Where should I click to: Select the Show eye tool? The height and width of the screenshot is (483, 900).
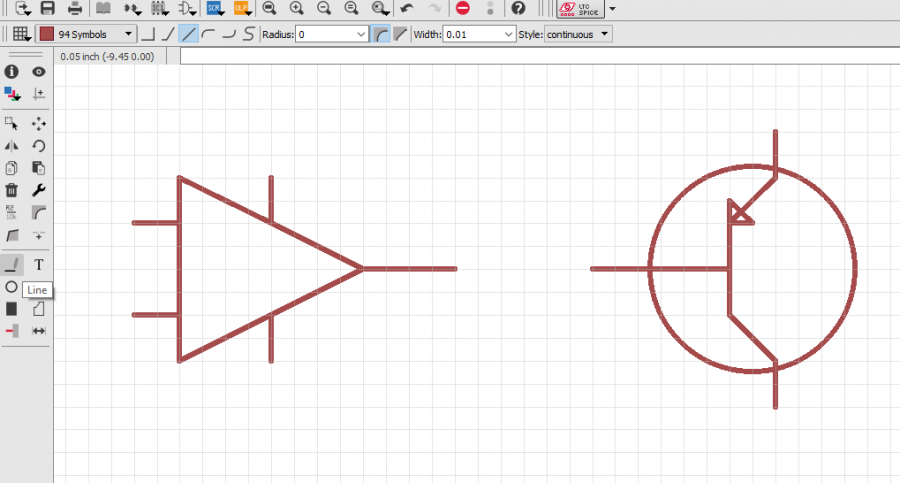(38, 72)
